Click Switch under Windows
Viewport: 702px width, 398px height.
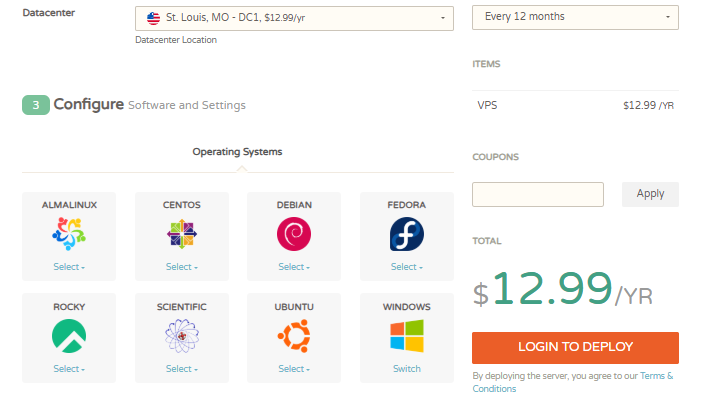[x=407, y=369]
